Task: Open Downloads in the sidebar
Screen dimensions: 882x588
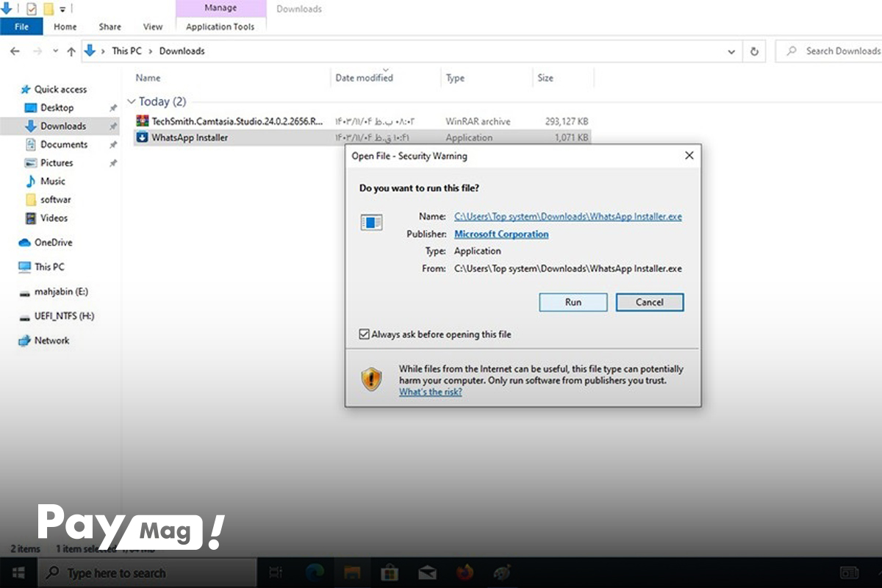Action: point(63,126)
